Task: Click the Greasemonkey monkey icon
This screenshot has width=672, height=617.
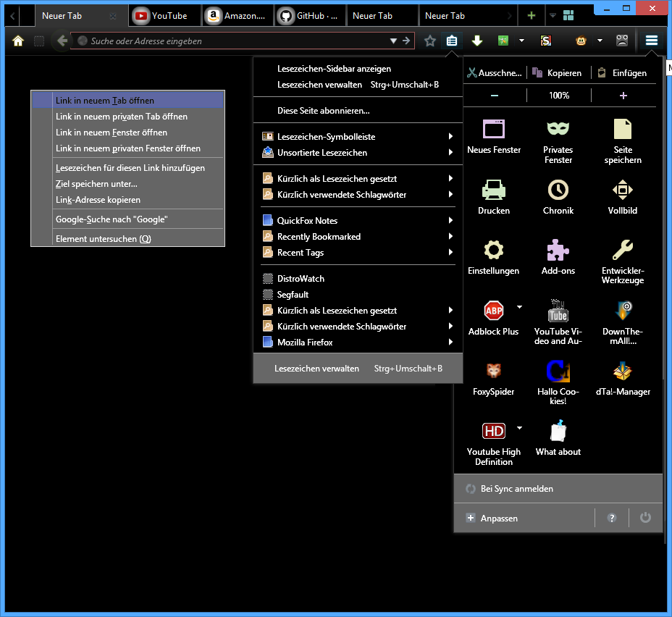Action: [x=581, y=41]
